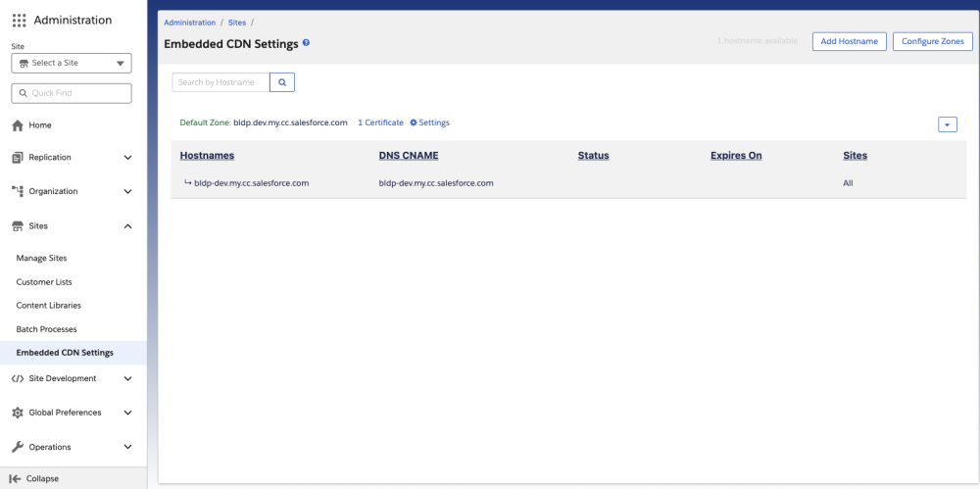Open the 1 Certificate link

click(x=380, y=122)
